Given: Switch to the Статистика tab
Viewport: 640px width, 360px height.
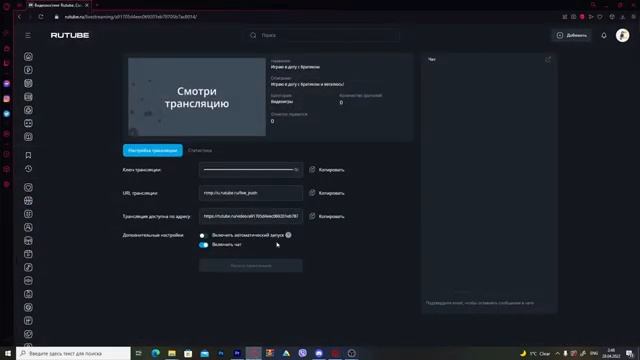Looking at the screenshot, I should [200, 151].
